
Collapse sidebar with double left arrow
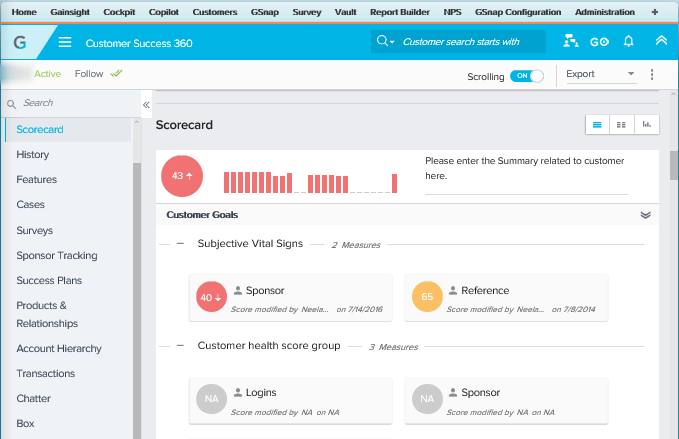pyautogui.click(x=146, y=104)
